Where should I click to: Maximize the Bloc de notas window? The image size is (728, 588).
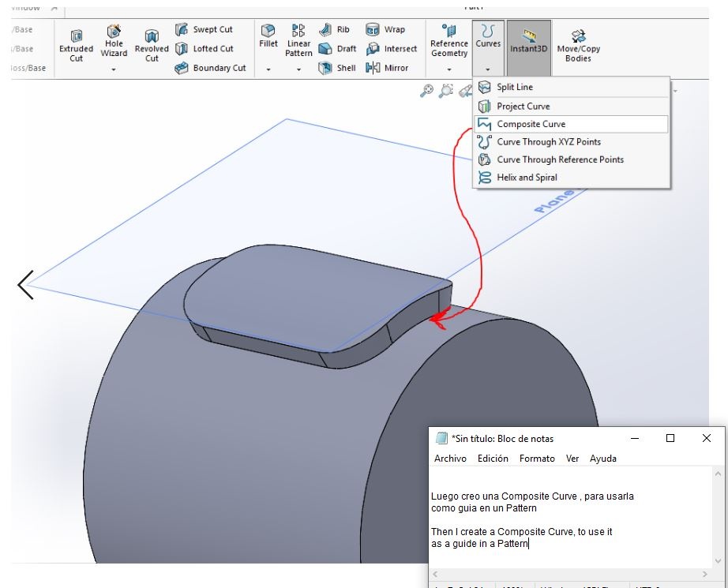670,438
